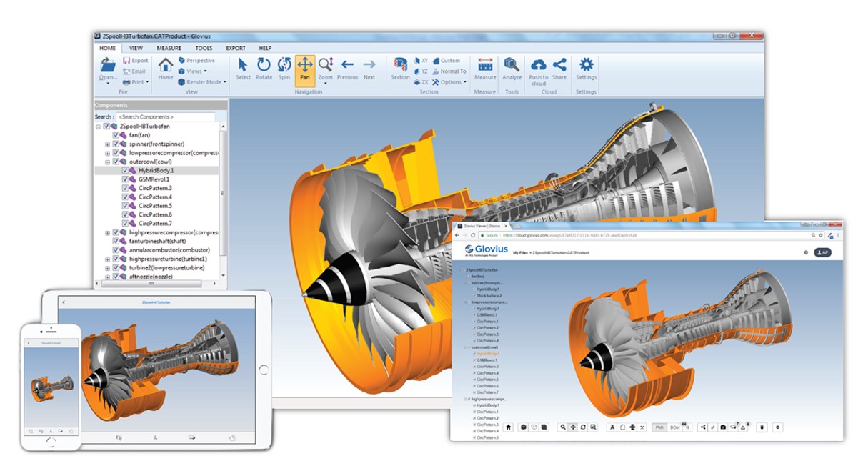
Task: Select the Rotate navigation tool
Action: point(264,67)
